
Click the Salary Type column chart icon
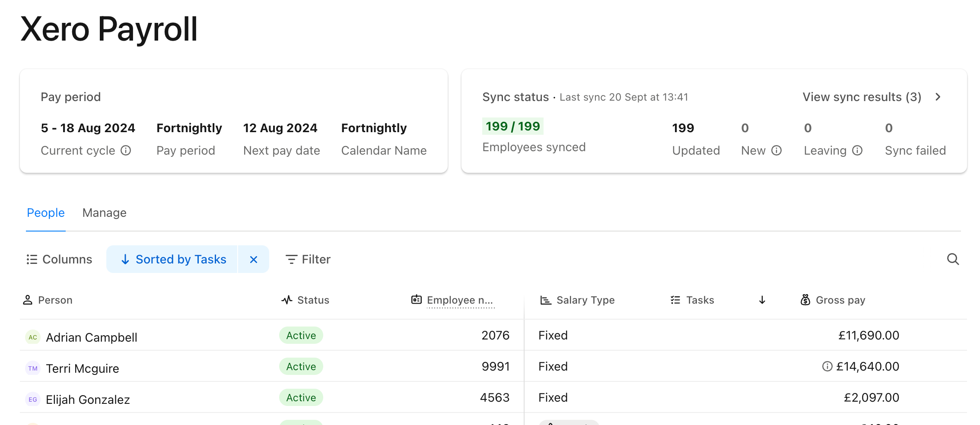pos(546,300)
